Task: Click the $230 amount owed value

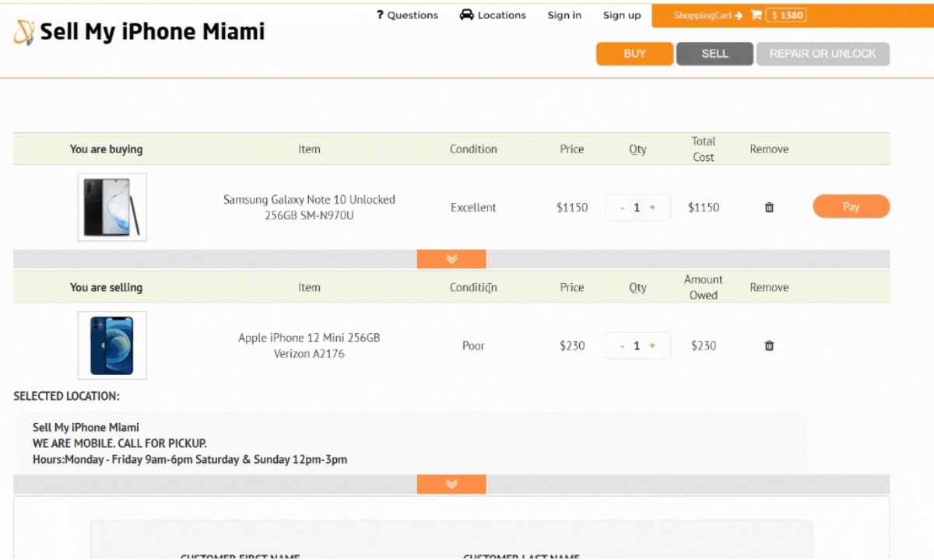Action: click(x=704, y=346)
